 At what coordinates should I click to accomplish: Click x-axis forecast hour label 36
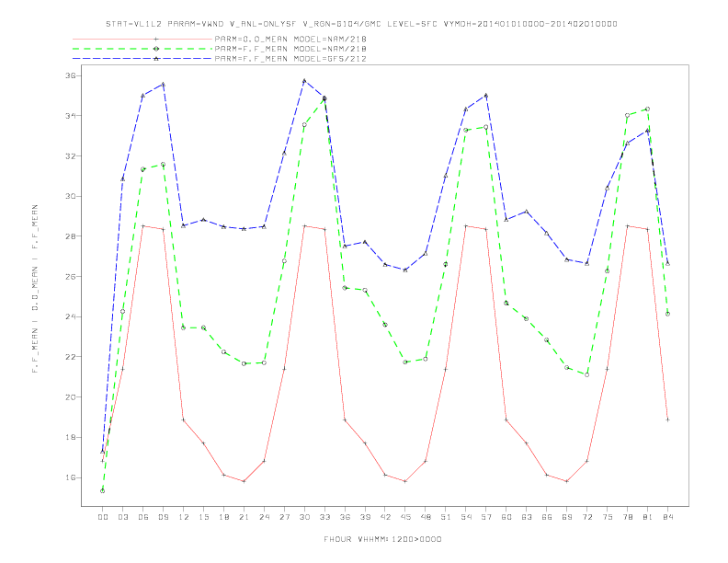345,517
